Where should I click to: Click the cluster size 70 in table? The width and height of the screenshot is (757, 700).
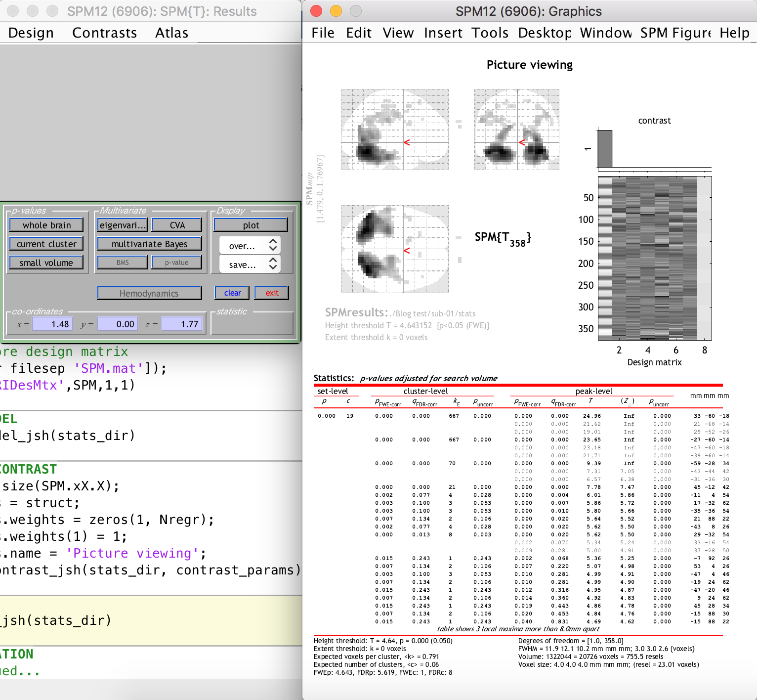[452, 463]
